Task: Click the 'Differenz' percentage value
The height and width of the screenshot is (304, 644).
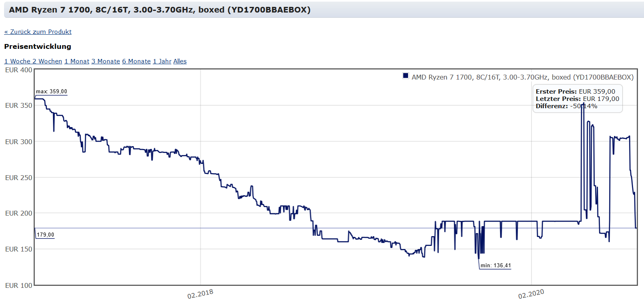Action: tap(583, 106)
